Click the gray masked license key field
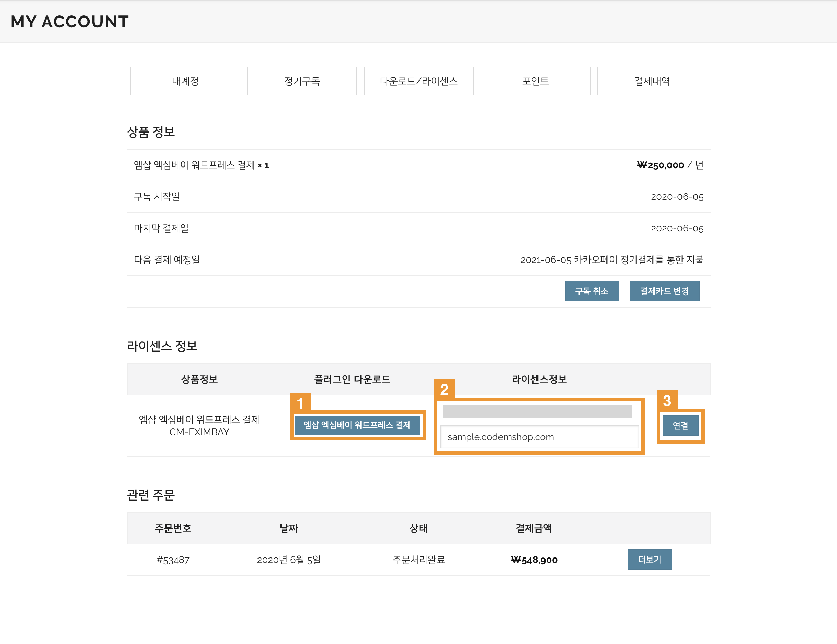 tap(537, 412)
